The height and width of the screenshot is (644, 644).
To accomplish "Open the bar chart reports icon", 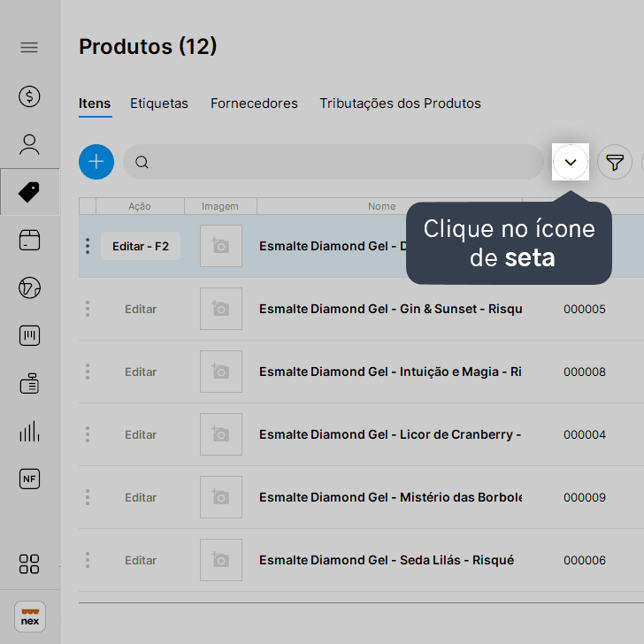I will pos(29,432).
